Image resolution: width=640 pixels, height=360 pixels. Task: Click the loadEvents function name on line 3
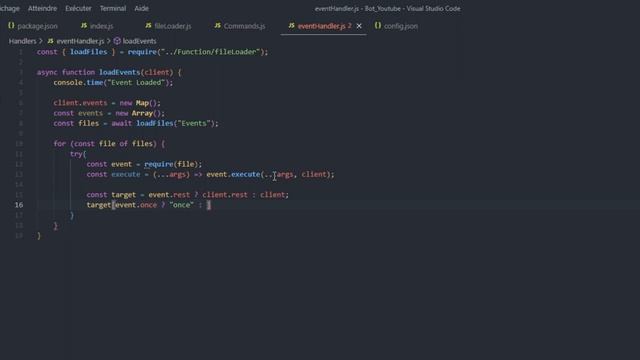(120, 72)
